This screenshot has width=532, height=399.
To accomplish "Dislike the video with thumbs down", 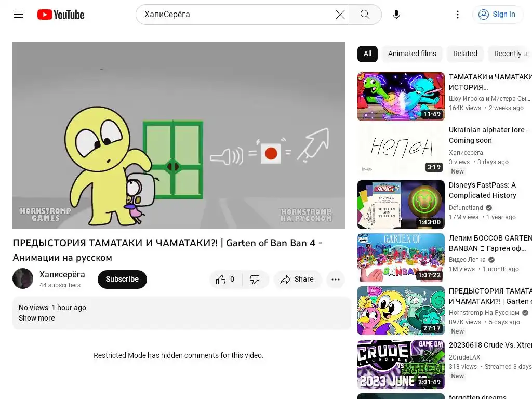I will [x=255, y=279].
